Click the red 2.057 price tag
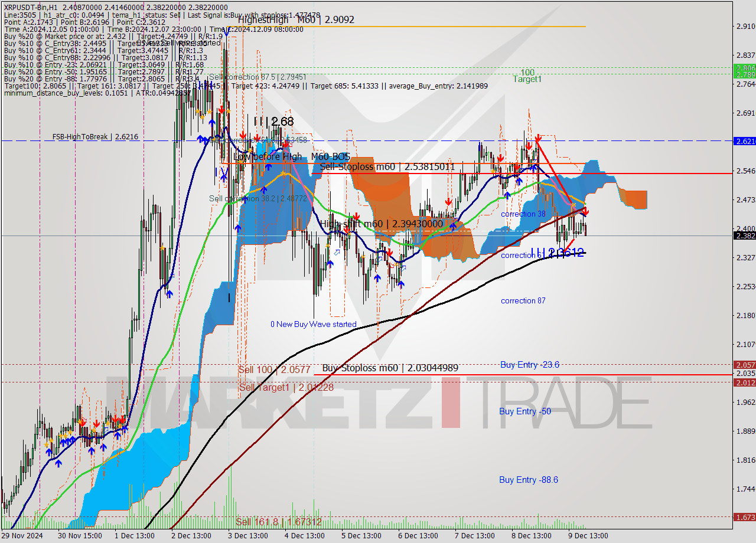 tap(744, 365)
